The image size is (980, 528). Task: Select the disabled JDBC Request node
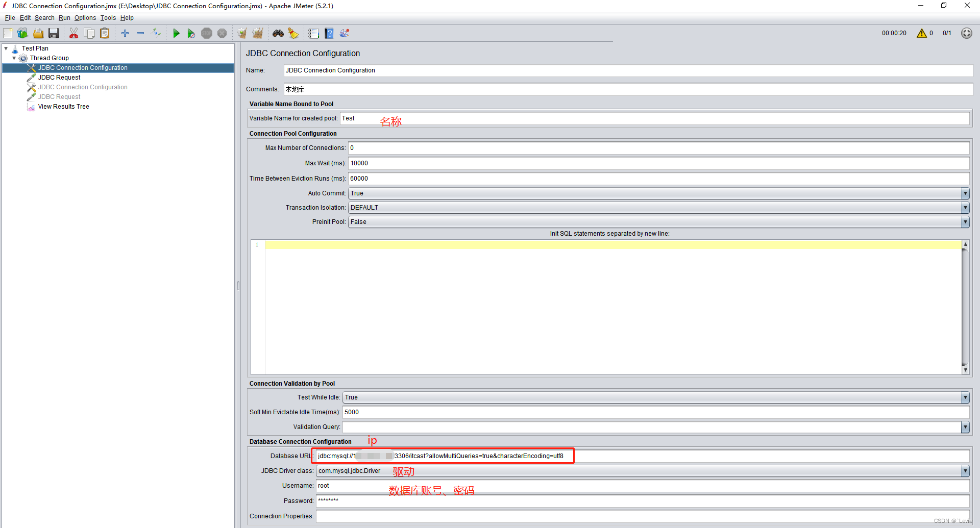click(59, 97)
